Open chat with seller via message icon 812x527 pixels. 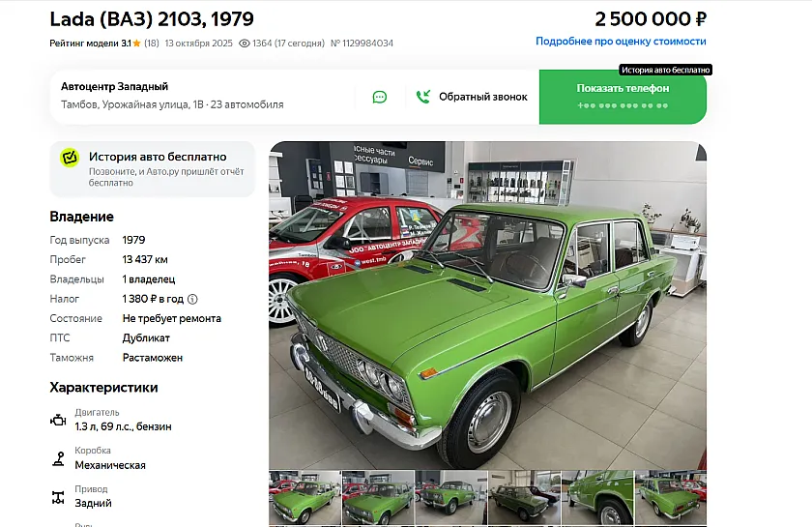coord(380,97)
